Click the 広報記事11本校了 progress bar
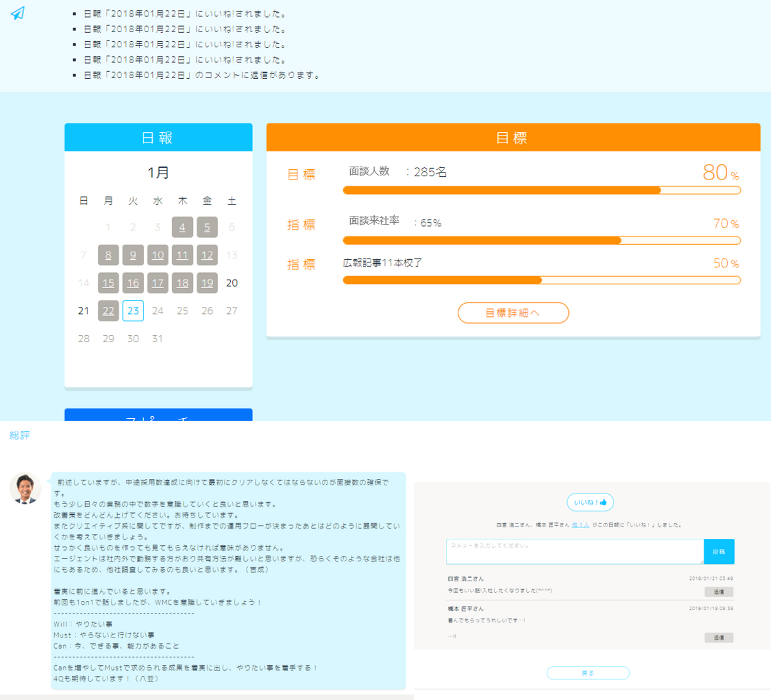771x700 pixels. (542, 280)
